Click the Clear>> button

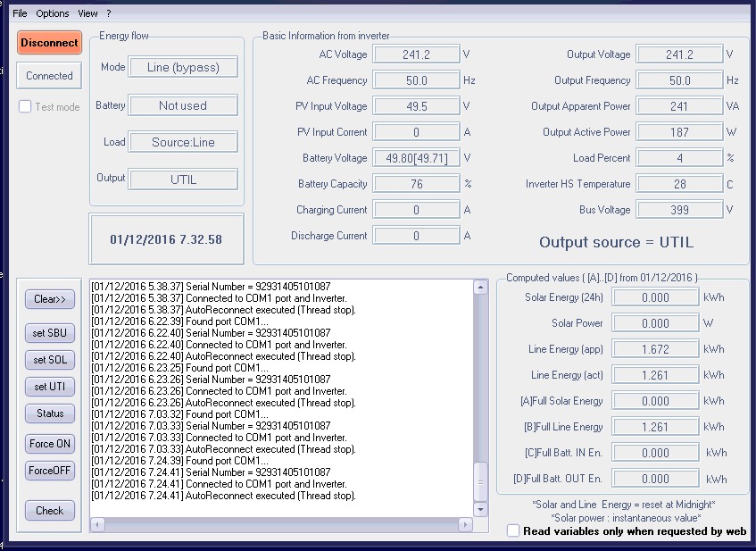click(x=50, y=299)
